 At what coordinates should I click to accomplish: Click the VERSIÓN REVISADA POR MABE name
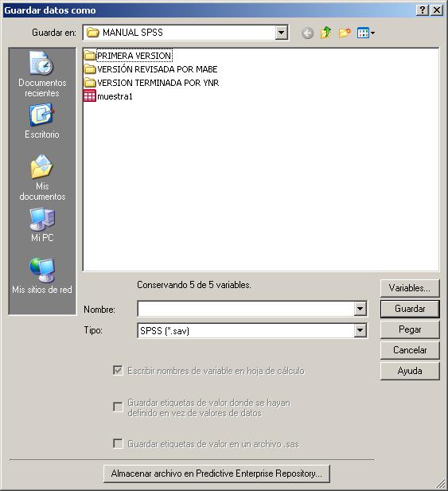pyautogui.click(x=158, y=69)
